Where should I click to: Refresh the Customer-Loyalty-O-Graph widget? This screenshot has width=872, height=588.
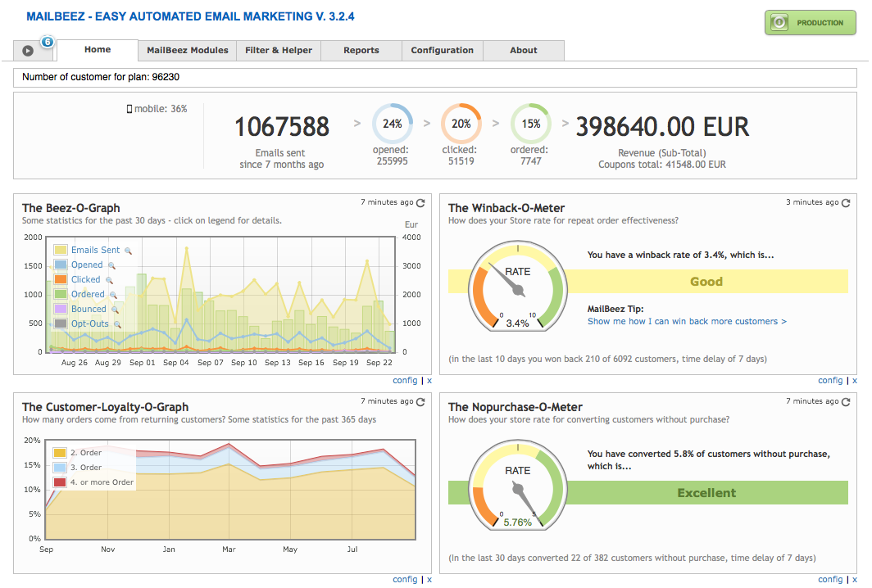pyautogui.click(x=420, y=402)
